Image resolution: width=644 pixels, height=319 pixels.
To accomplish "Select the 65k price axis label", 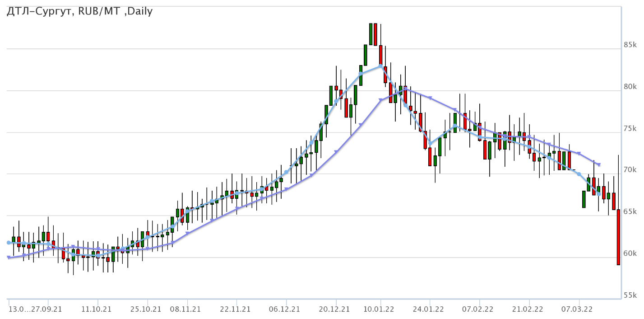I will tap(630, 212).
